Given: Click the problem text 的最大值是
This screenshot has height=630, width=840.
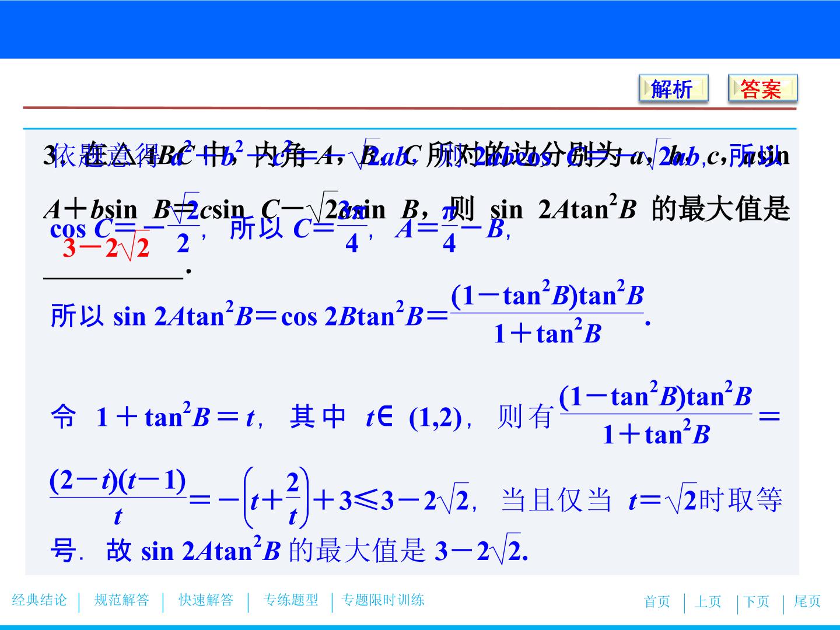Looking at the screenshot, I should 720,209.
